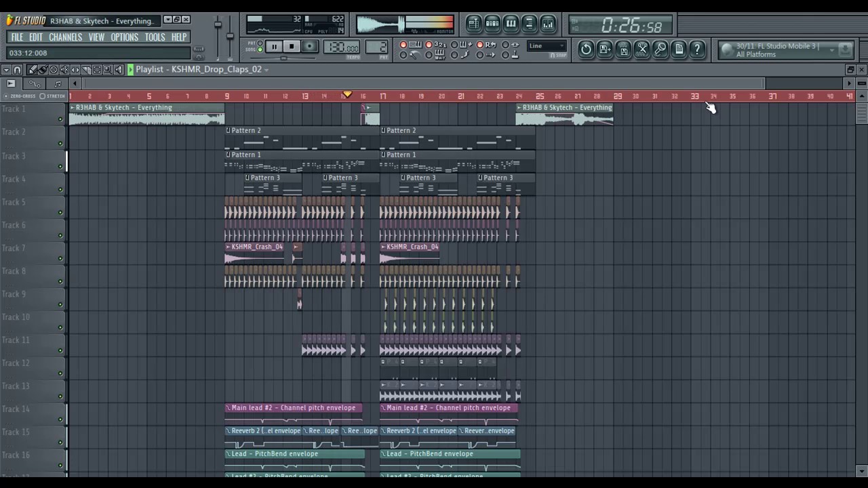This screenshot has width=868, height=488.
Task: Open the news panel dropdown arrow
Action: click(832, 49)
